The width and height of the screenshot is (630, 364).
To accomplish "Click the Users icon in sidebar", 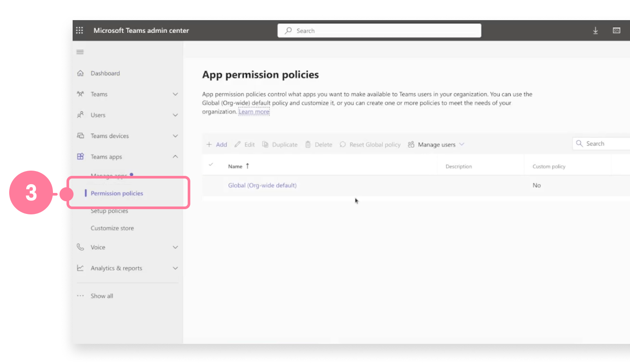I will point(80,115).
